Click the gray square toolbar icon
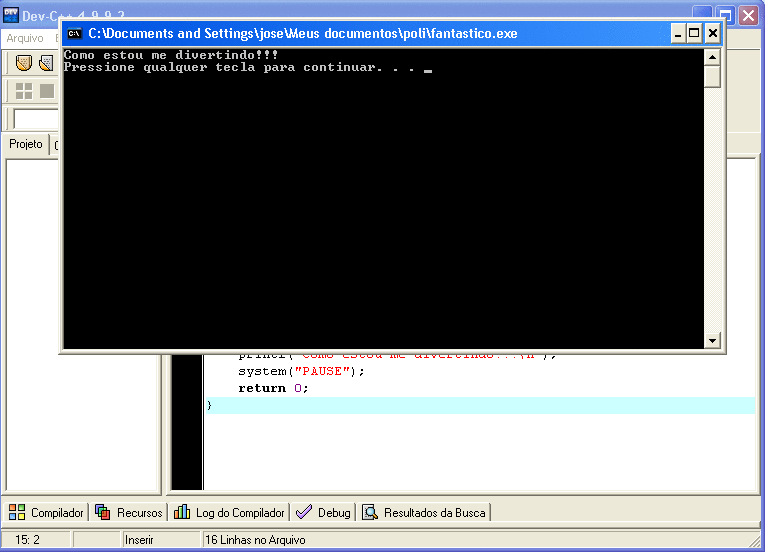 tap(46, 91)
